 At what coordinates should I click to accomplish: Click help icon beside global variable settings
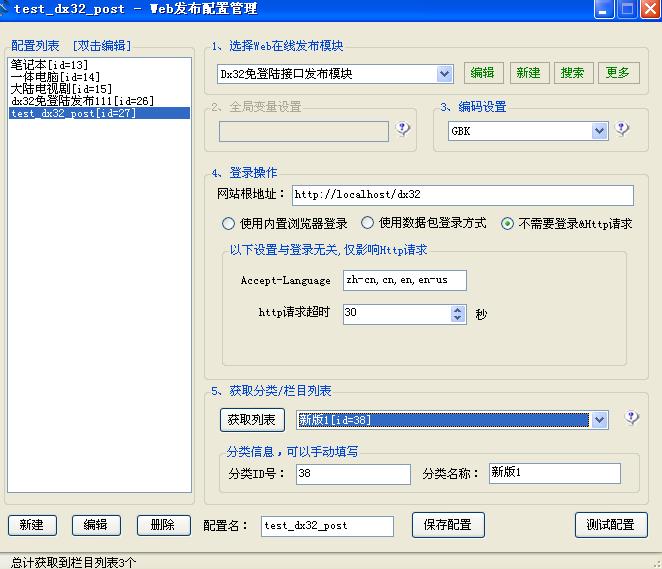403,130
